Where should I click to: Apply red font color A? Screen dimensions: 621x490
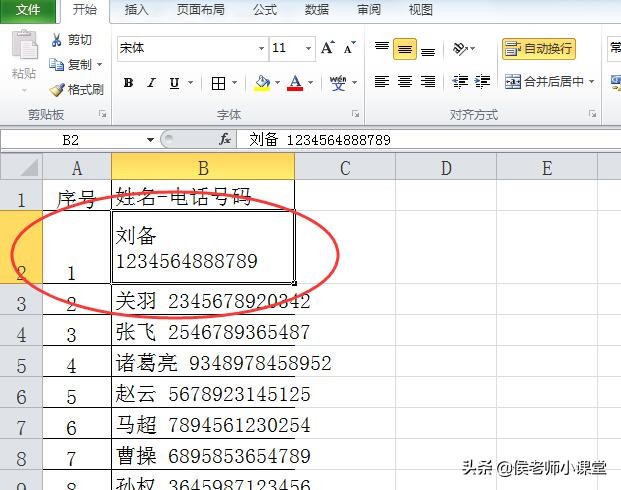pyautogui.click(x=295, y=83)
